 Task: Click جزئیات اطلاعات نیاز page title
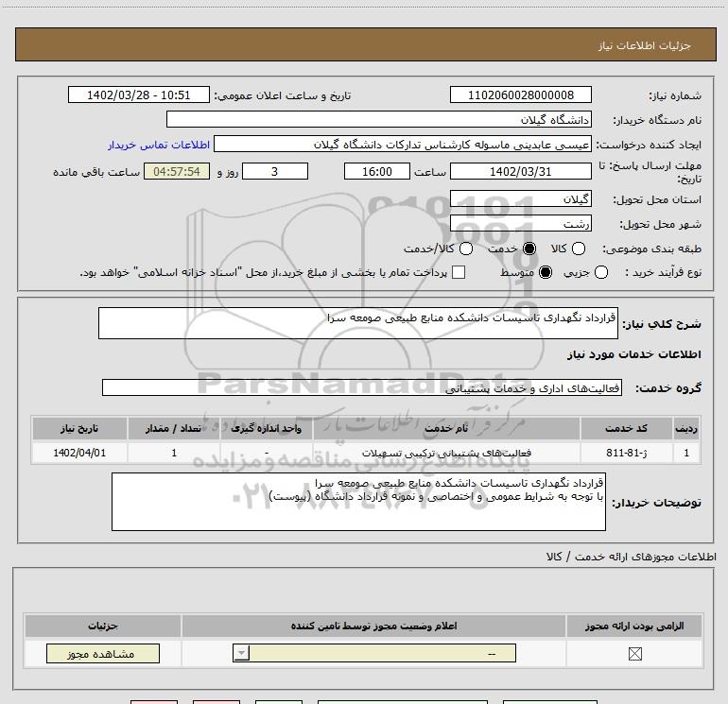click(x=645, y=45)
